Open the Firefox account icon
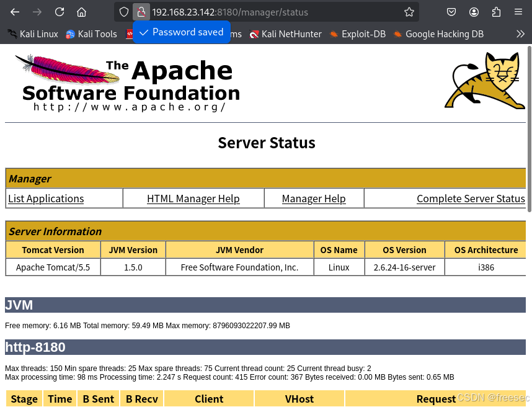Screen dimensions: 532x407 click(474, 12)
